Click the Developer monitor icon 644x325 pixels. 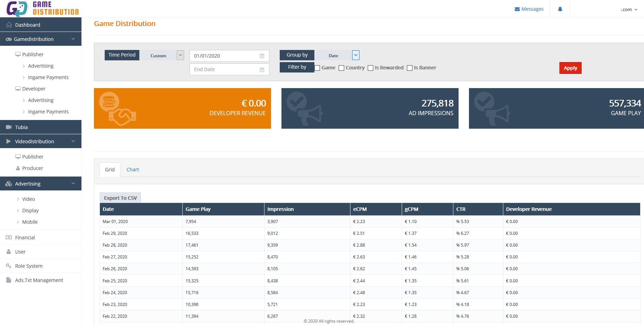point(18,89)
